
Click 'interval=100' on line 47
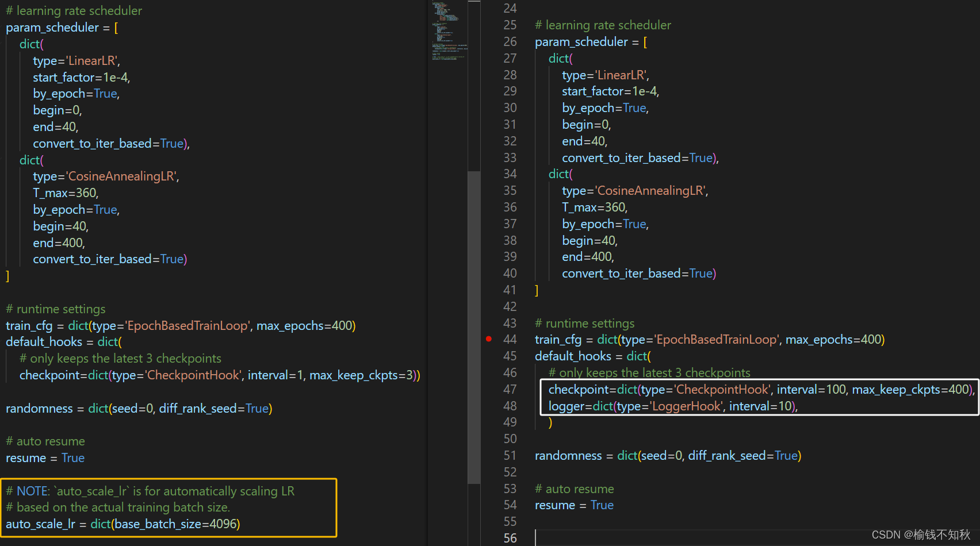pyautogui.click(x=811, y=390)
